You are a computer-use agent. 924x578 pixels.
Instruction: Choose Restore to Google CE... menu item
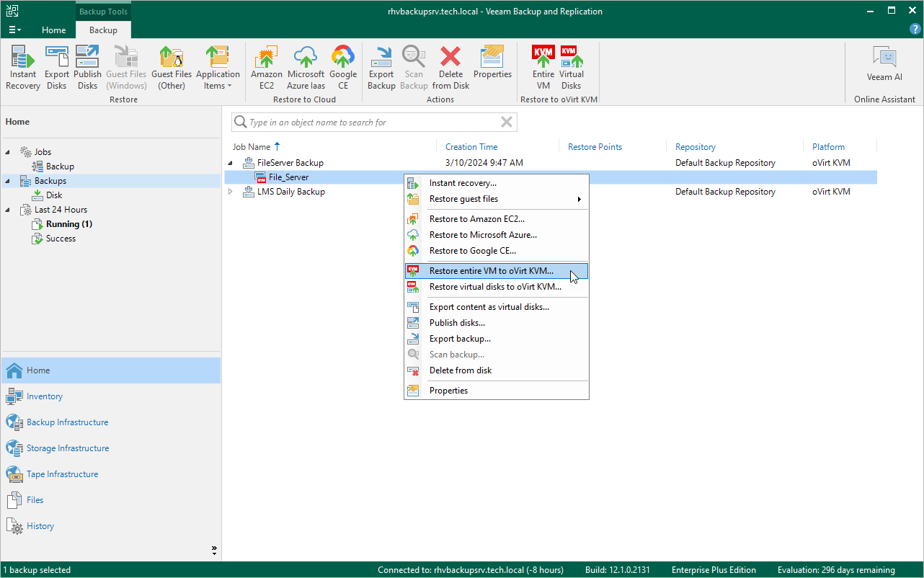497,251
